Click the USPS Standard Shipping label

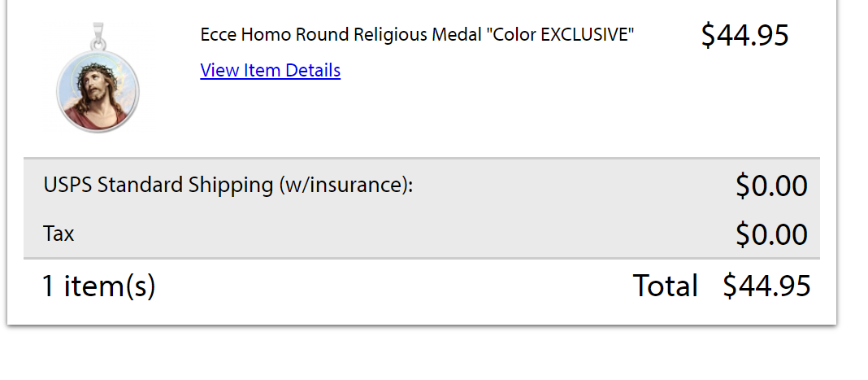tap(160, 185)
